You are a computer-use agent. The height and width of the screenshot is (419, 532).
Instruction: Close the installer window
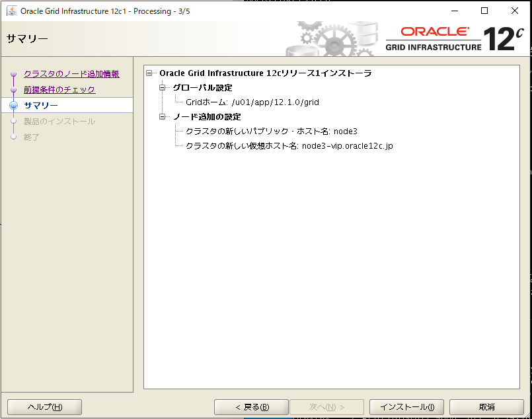coord(515,11)
